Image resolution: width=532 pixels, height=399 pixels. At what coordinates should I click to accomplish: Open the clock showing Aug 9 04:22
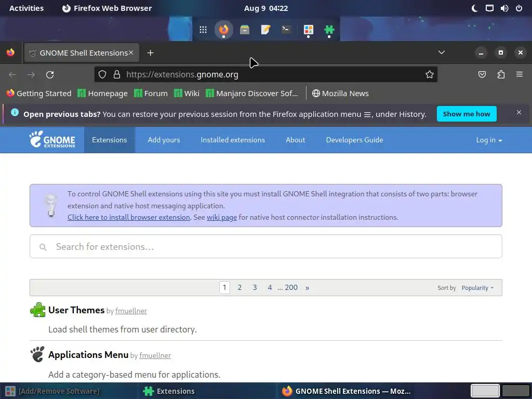coord(266,8)
